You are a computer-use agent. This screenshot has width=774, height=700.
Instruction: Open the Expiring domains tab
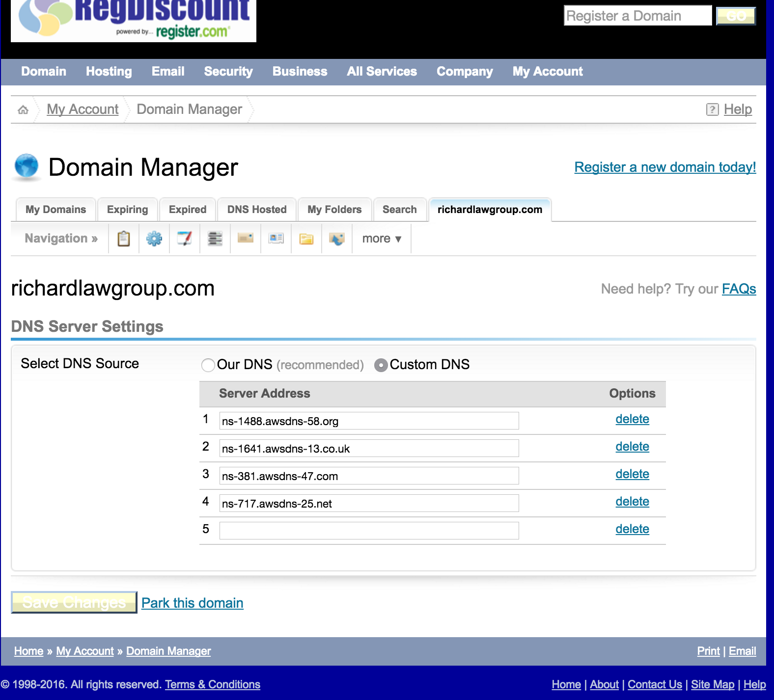(x=127, y=210)
